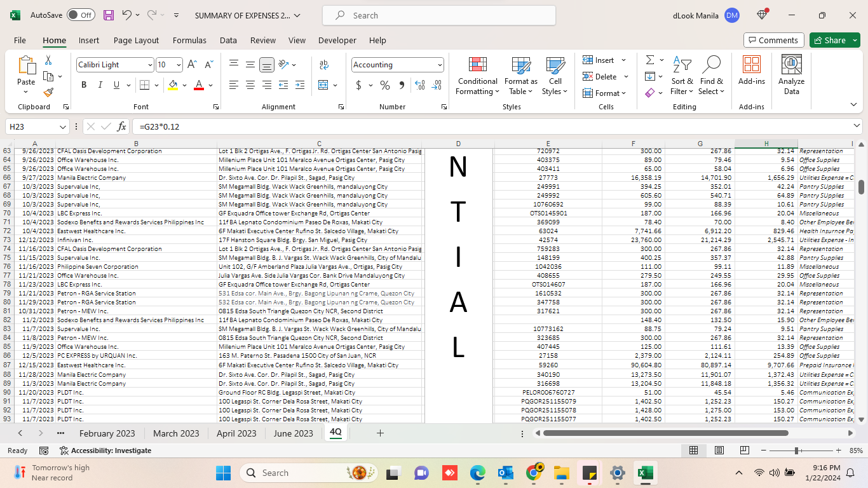Open the Formulas ribbon tab
Image resolution: width=868 pixels, height=488 pixels.
(x=189, y=40)
